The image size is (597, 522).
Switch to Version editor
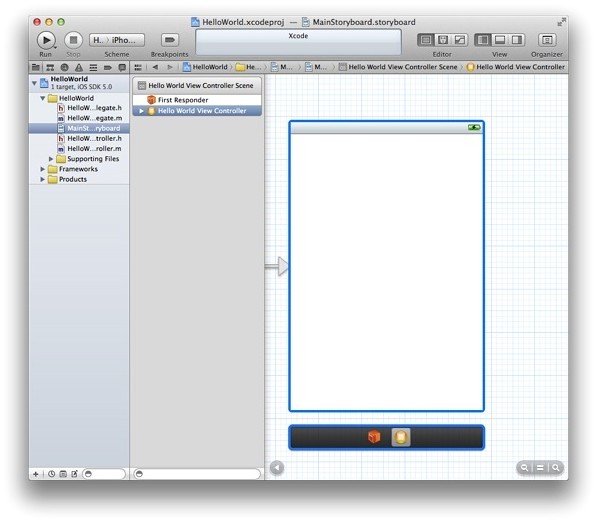tap(460, 40)
